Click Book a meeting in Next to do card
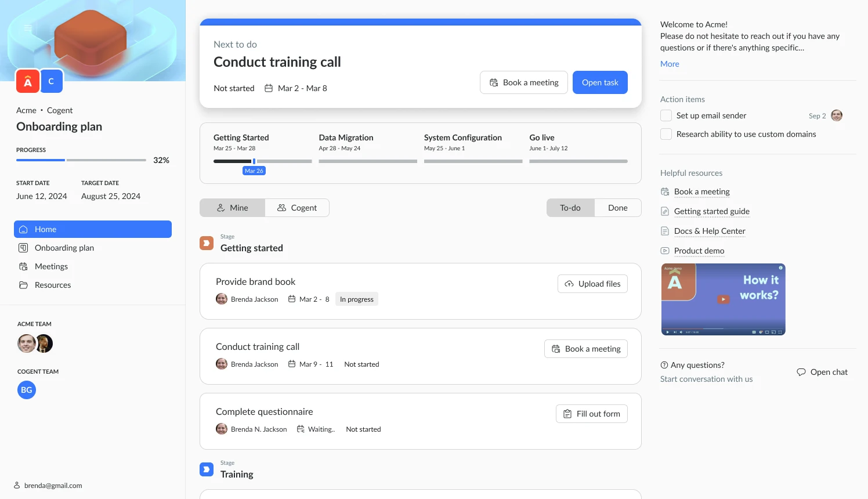Screen dimensions: 868x499 click(x=524, y=82)
